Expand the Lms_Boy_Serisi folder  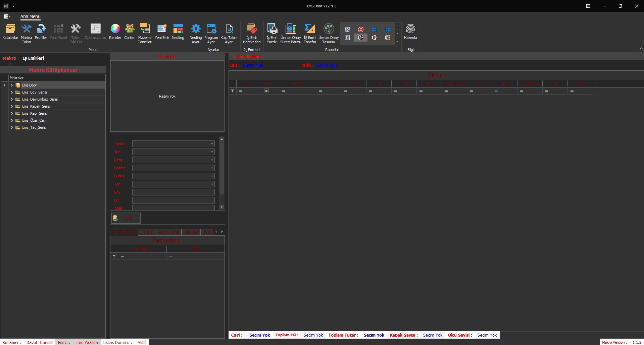12,92
